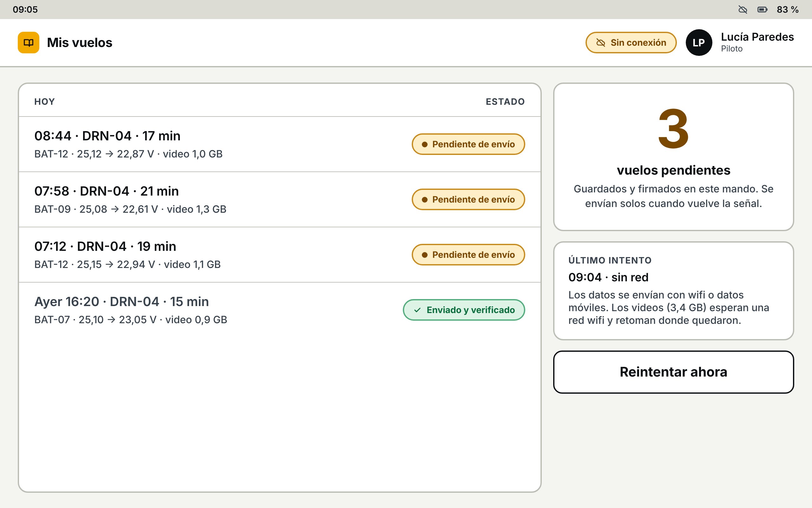Screen dimensions: 812x508
Task: Click the ESTADO column header
Action: (x=505, y=102)
